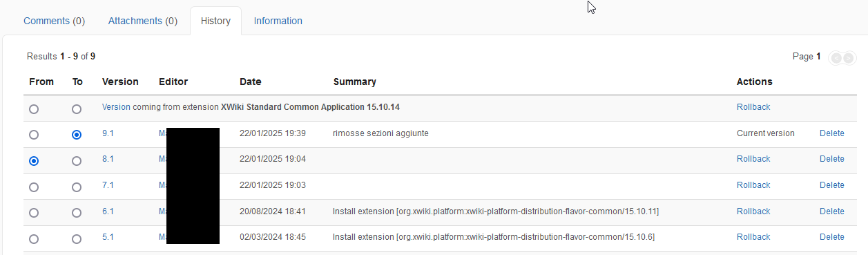Select From radio for version 5.1
This screenshot has height=255, width=868.
[x=34, y=239]
